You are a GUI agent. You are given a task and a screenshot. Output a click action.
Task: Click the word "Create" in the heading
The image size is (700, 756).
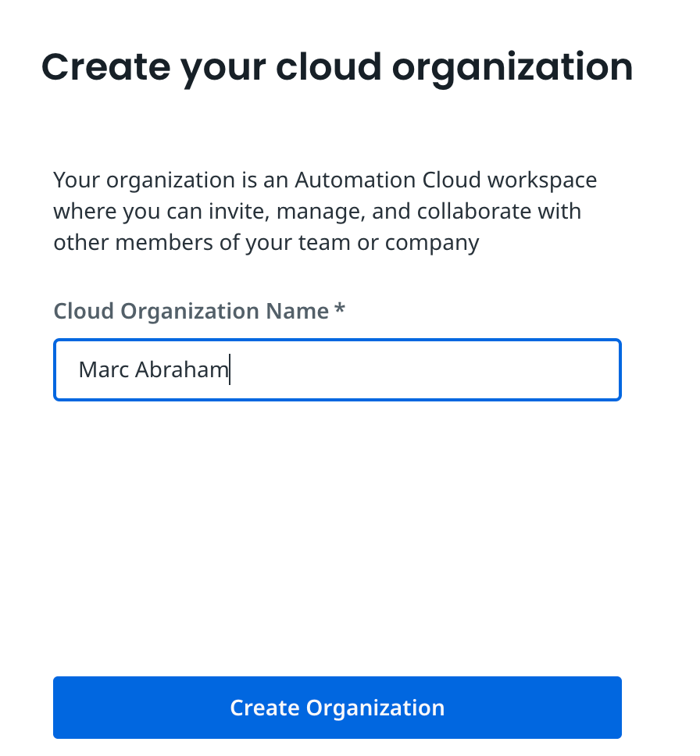click(105, 67)
